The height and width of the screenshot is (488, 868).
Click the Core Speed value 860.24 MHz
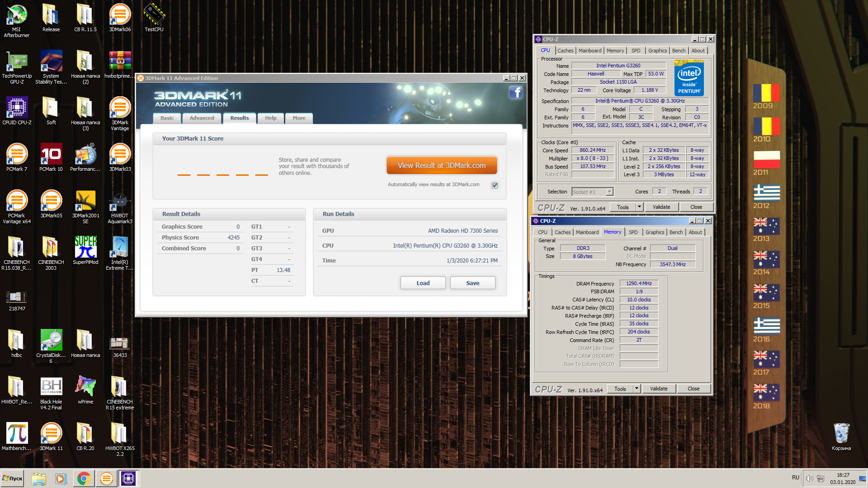coord(592,150)
